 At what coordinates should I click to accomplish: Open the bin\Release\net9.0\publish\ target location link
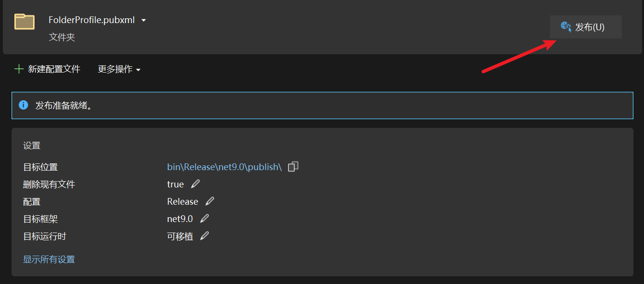click(224, 167)
